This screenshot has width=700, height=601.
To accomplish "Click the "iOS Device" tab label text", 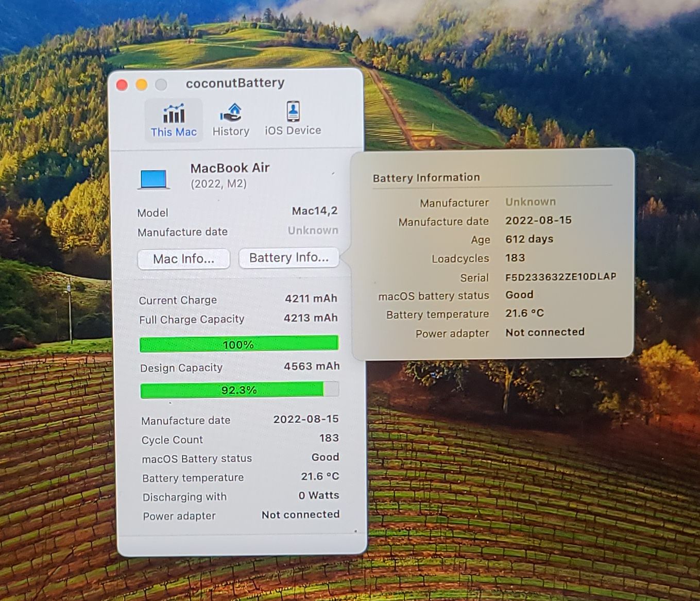I will (x=293, y=131).
